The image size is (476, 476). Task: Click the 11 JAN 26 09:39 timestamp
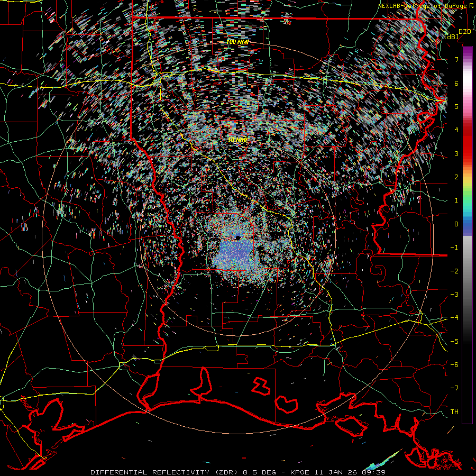click(350, 472)
